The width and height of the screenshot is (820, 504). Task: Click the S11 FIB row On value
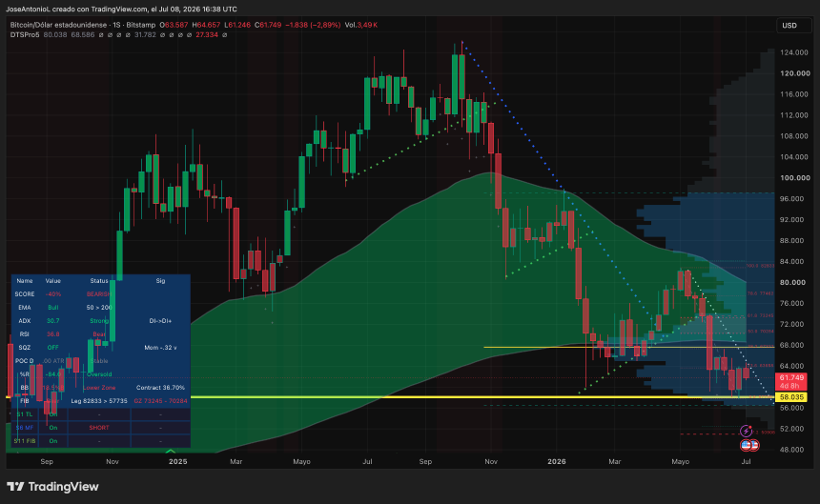52,441
